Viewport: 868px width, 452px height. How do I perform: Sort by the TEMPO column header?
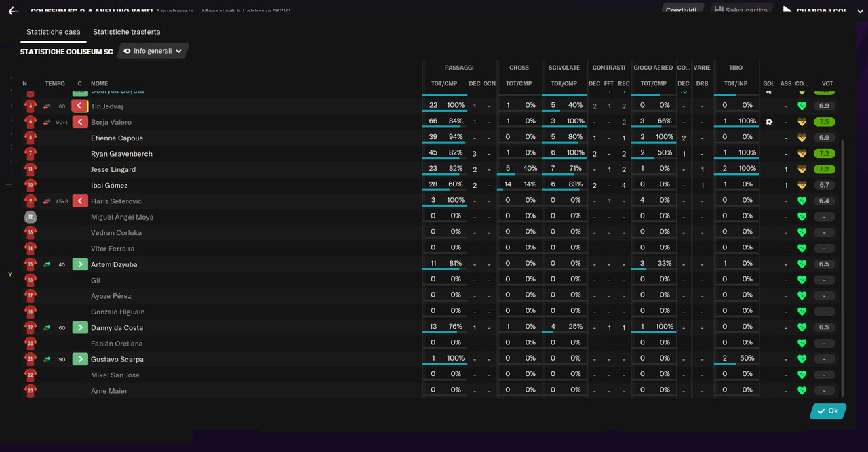coord(55,84)
